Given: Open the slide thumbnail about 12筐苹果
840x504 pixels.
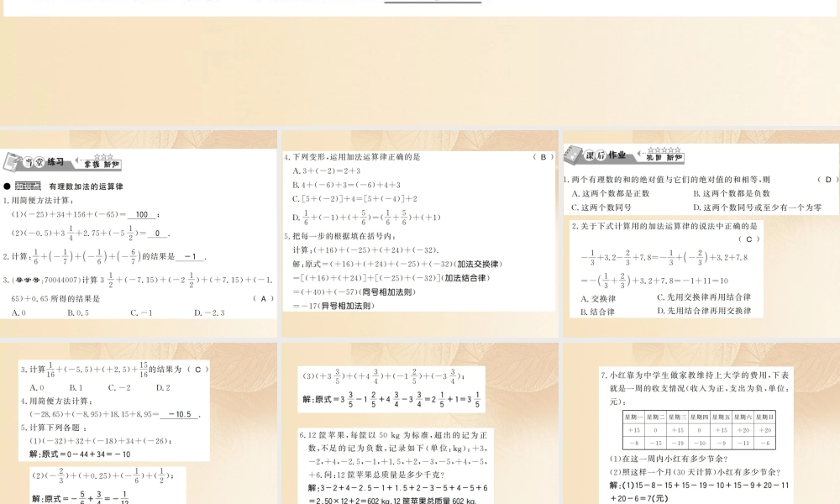Looking at the screenshot, I should (420, 423).
